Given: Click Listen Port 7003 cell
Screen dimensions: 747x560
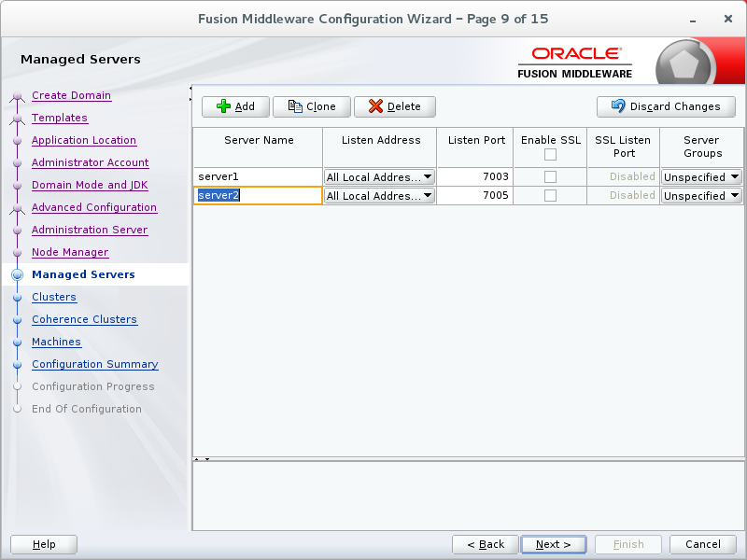Looking at the screenshot, I should coord(474,176).
